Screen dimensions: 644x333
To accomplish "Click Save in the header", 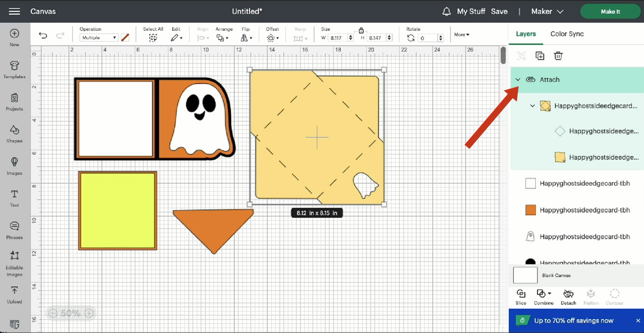I will (x=499, y=12).
